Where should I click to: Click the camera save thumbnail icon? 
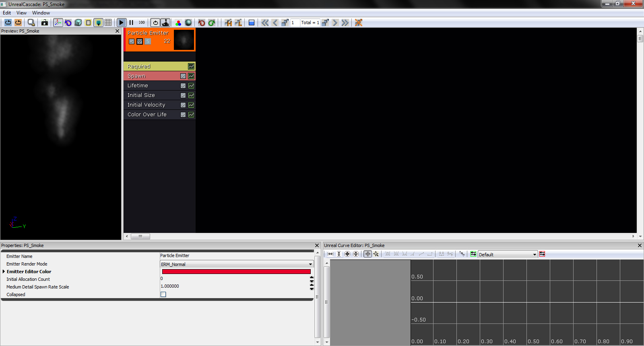point(45,23)
